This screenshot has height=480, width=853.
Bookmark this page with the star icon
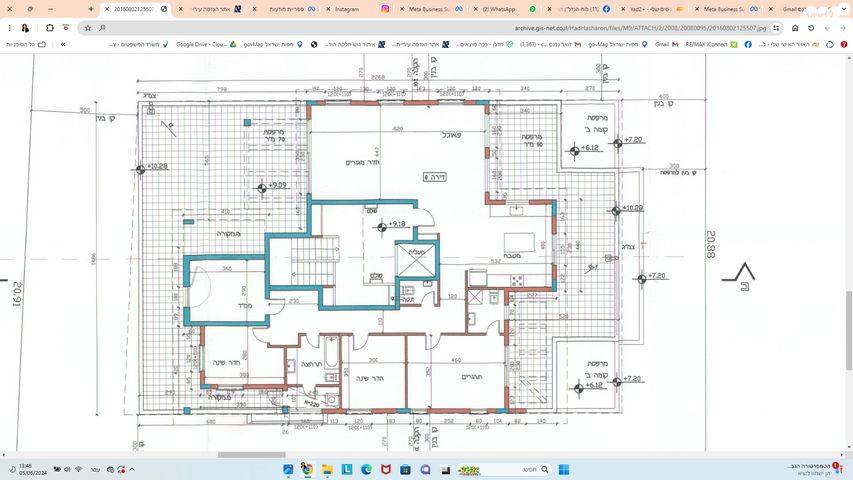coord(89,28)
